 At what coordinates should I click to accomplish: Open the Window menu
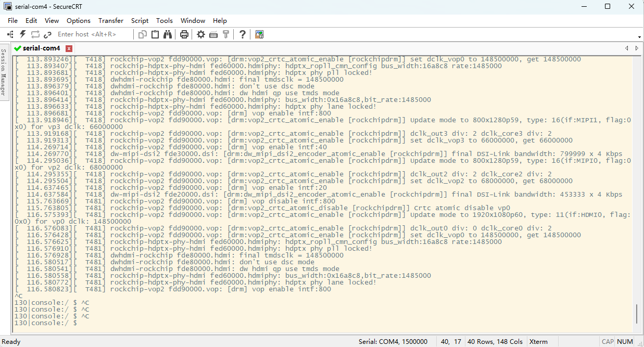(193, 20)
